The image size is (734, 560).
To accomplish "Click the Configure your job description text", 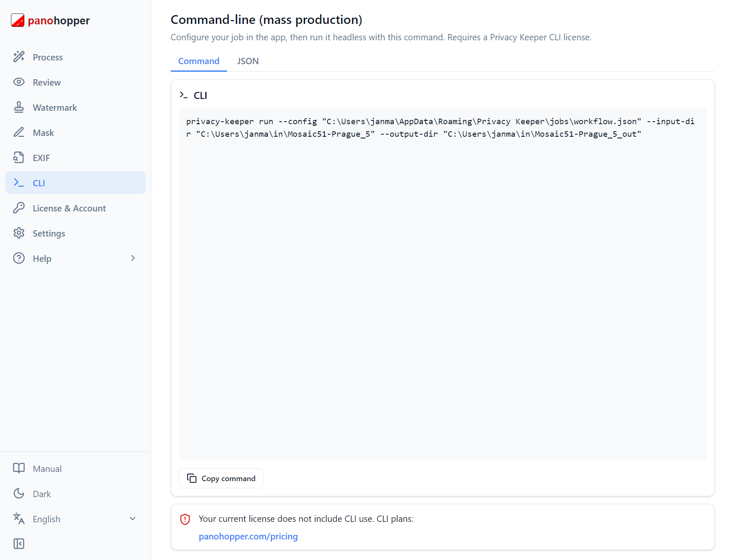I will (x=381, y=37).
